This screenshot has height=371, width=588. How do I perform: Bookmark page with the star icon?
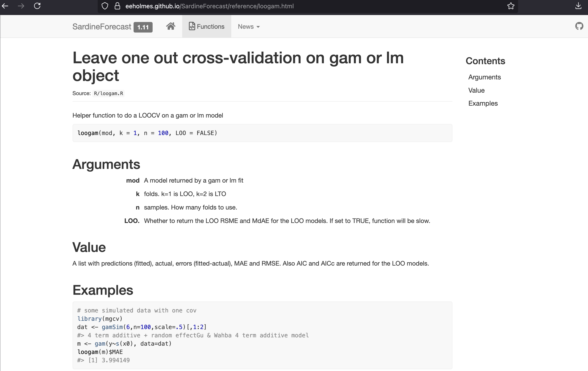511,6
